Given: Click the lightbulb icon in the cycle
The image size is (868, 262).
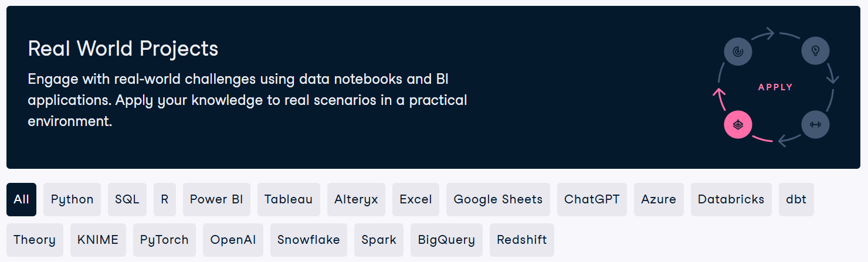Looking at the screenshot, I should point(815,51).
